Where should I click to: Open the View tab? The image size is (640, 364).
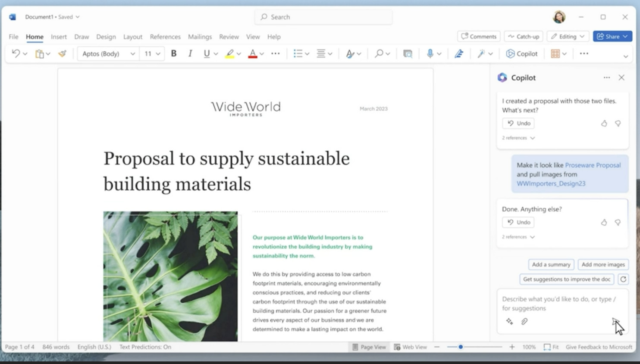[x=253, y=37]
